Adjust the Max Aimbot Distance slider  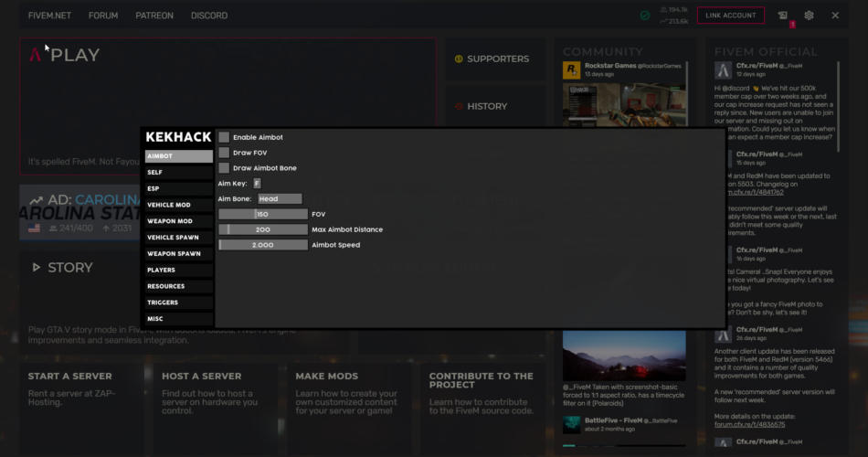coord(263,229)
